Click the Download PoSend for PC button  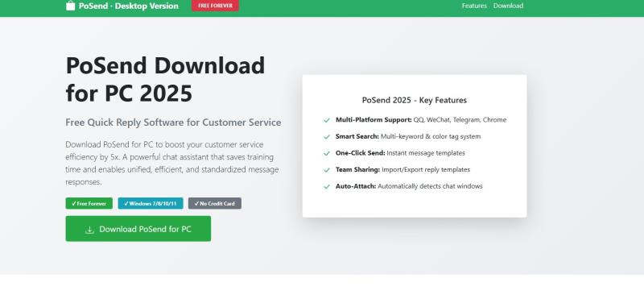138,229
